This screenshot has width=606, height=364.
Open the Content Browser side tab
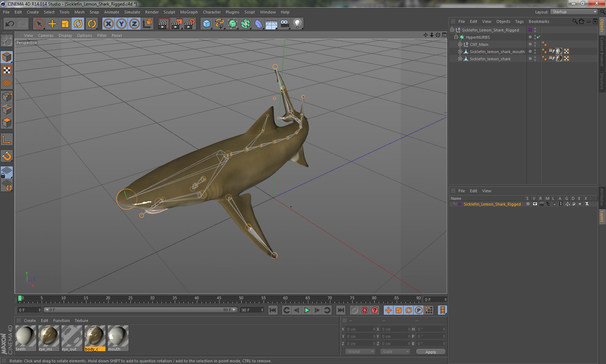(602, 52)
